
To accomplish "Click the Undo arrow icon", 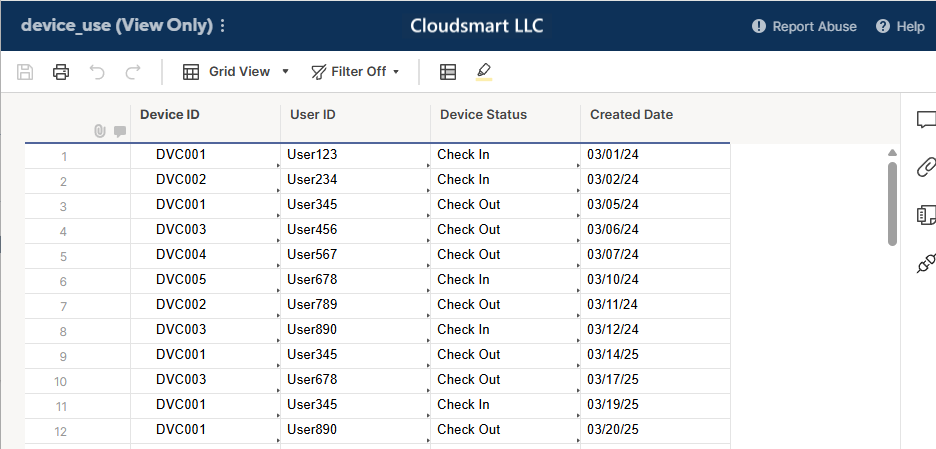I will [97, 72].
